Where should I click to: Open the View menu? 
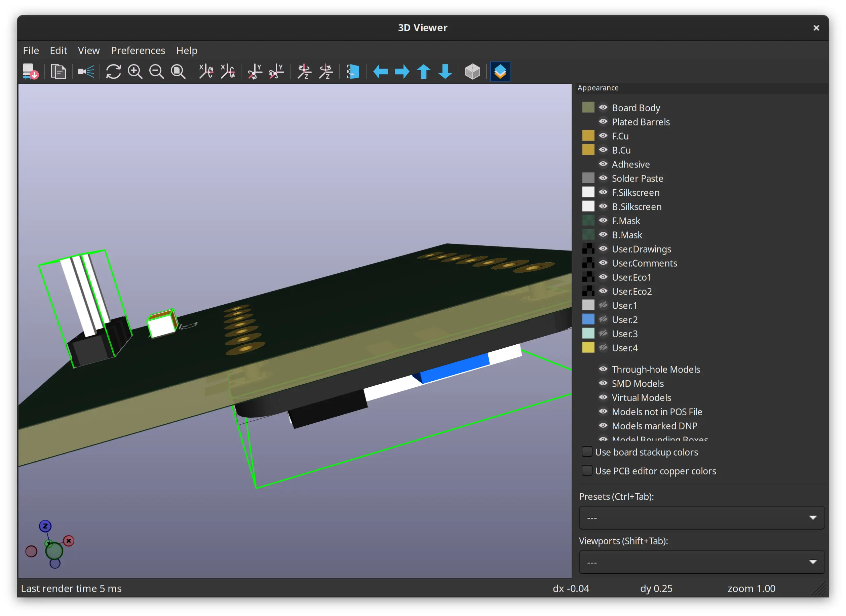click(89, 50)
